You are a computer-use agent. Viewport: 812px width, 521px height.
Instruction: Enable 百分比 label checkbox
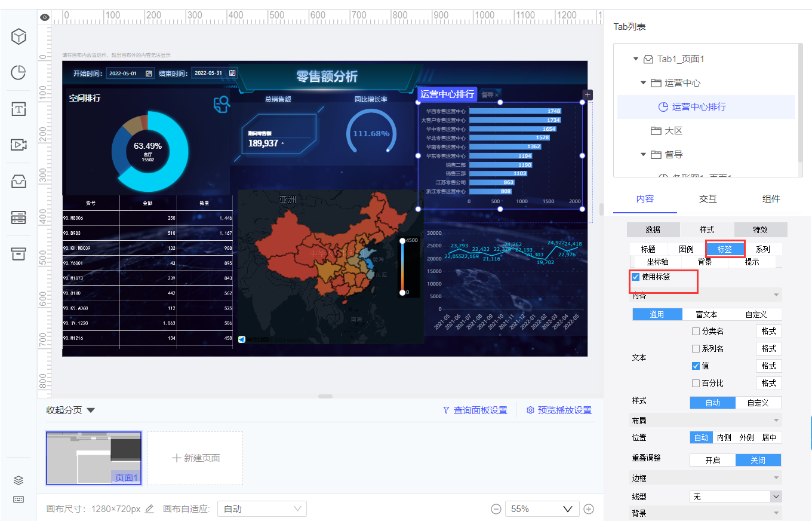click(696, 383)
